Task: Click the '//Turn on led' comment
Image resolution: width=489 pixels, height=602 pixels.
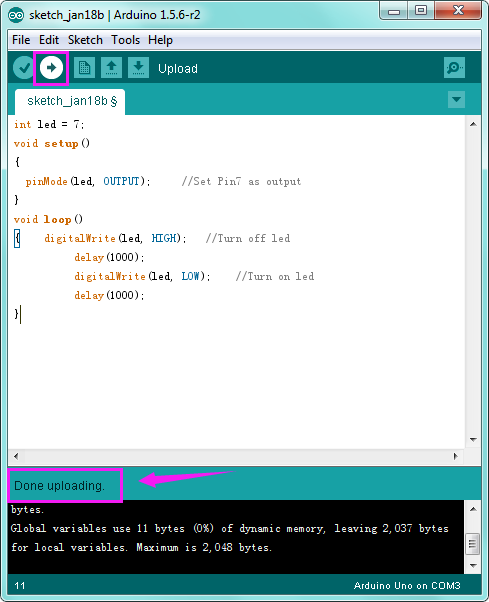Action: (x=275, y=276)
